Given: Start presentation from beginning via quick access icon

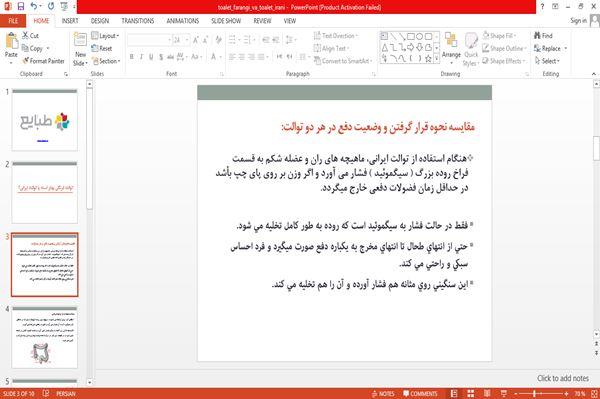Looking at the screenshot, I should [64, 6].
